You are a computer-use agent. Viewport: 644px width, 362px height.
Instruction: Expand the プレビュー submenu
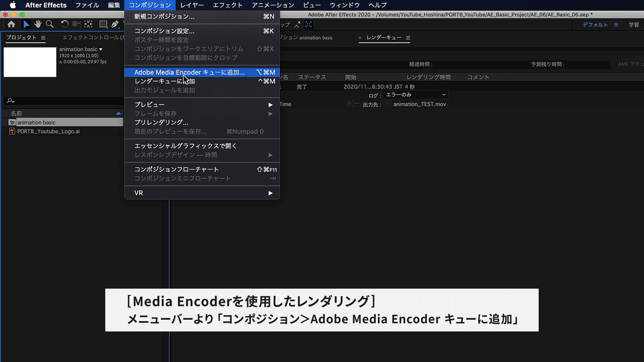point(271,105)
